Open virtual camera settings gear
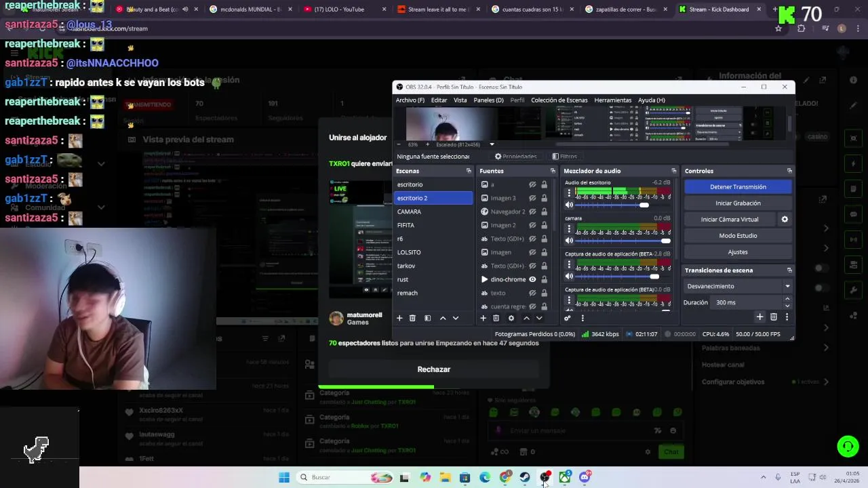The width and height of the screenshot is (868, 488). [785, 219]
